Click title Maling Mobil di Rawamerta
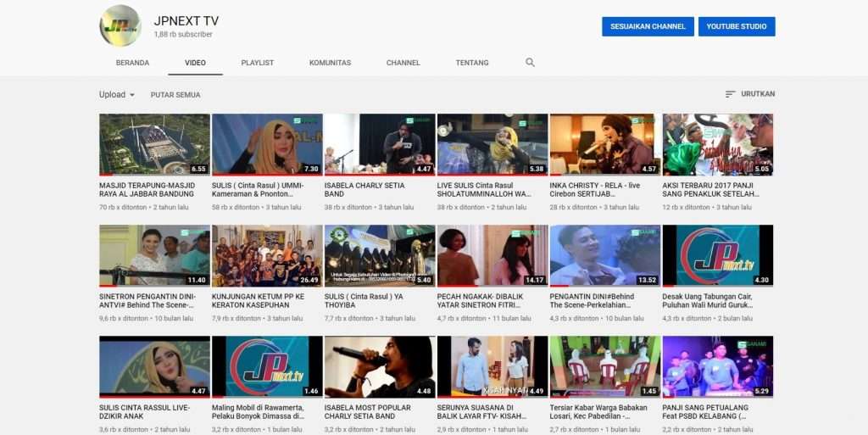This screenshot has height=435, width=868. 258,412
